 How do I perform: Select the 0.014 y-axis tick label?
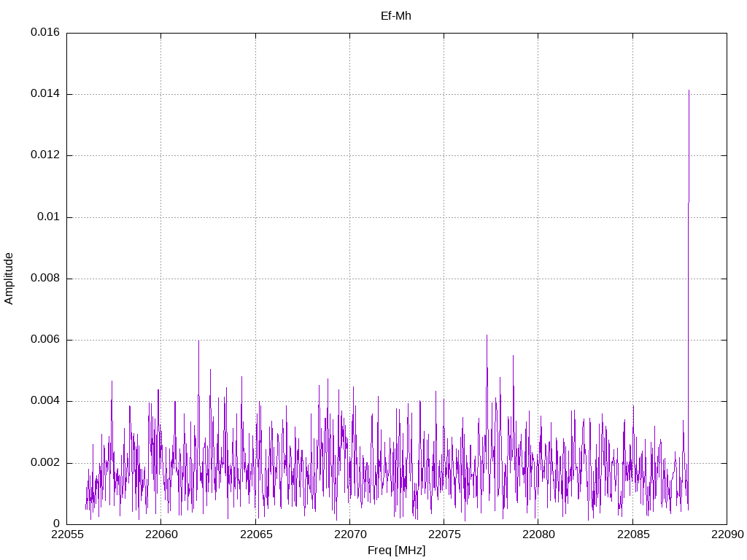[x=44, y=94]
